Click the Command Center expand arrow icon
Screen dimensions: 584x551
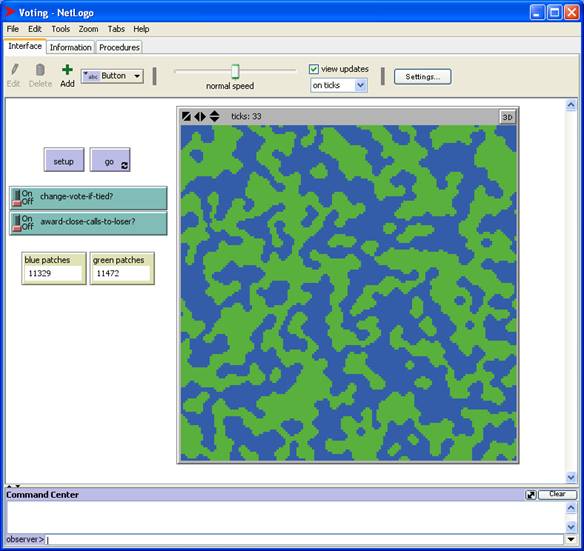coord(531,495)
